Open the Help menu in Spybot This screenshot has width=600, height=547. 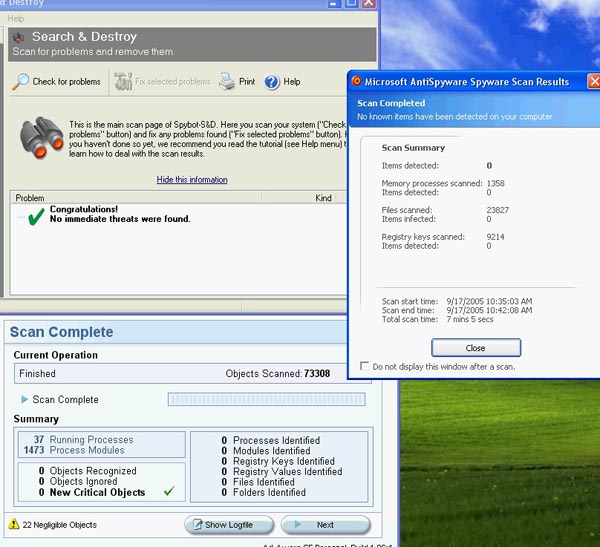pyautogui.click(x=16, y=18)
